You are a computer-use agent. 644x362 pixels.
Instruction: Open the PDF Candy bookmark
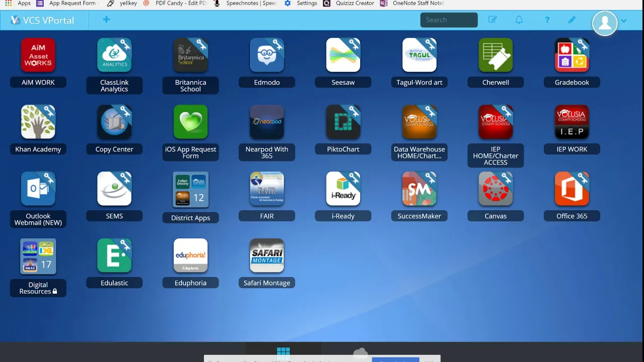175,3
